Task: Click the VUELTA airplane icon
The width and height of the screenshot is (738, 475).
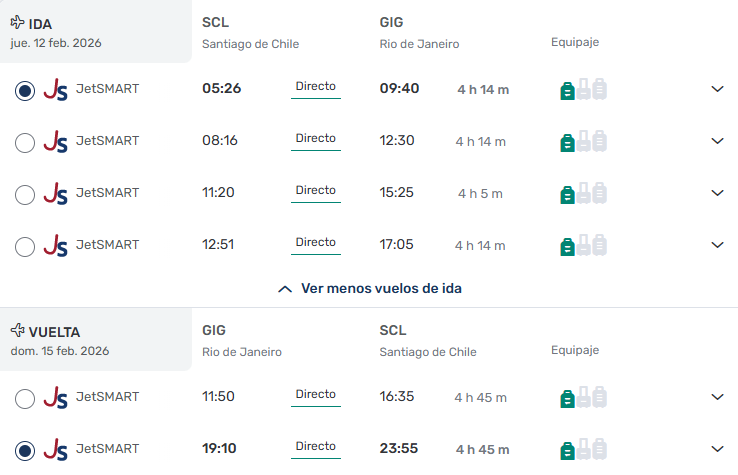Action: pyautogui.click(x=17, y=331)
